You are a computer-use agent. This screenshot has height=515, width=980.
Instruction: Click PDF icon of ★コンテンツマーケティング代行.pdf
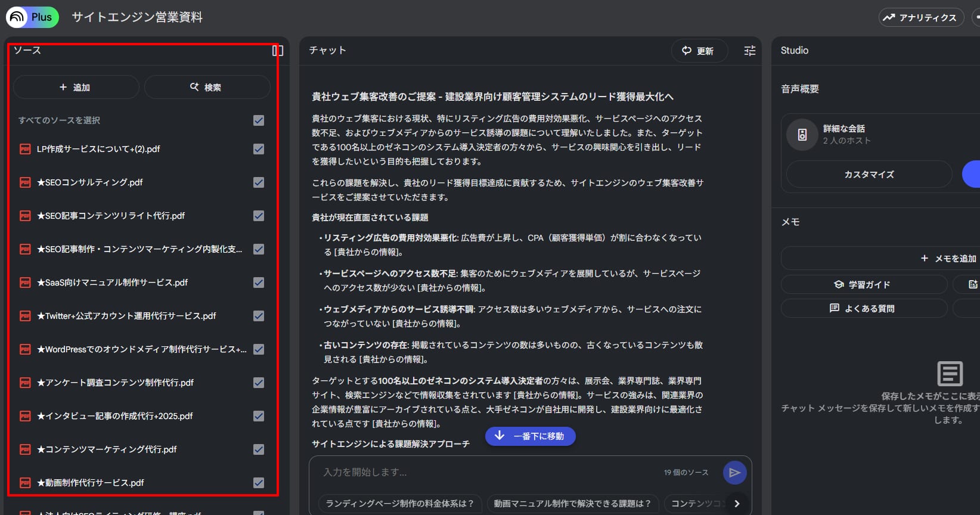pos(25,449)
